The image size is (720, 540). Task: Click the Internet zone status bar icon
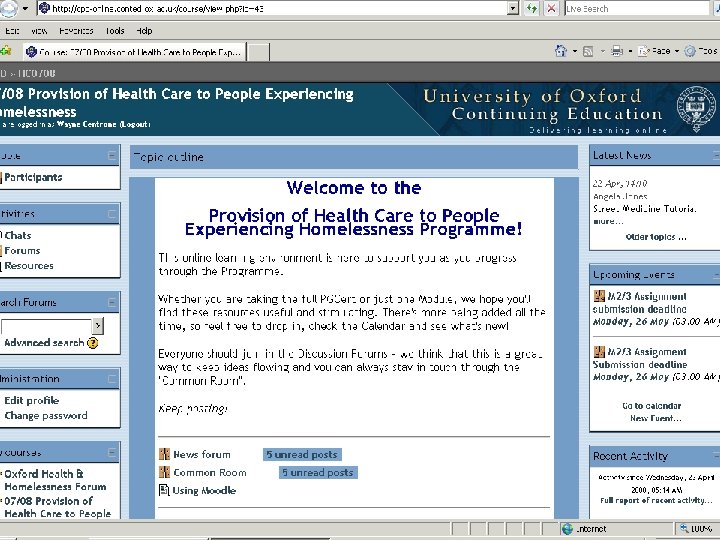tap(568, 529)
